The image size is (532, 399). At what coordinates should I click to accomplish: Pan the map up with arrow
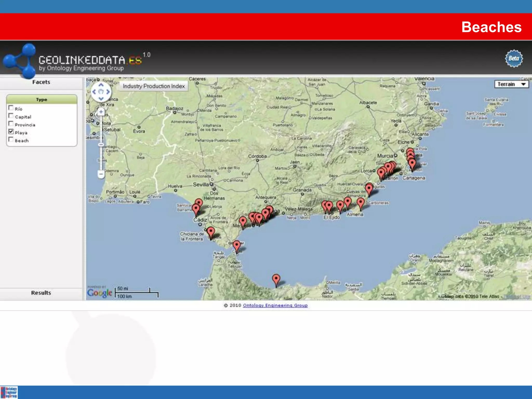pos(101,85)
